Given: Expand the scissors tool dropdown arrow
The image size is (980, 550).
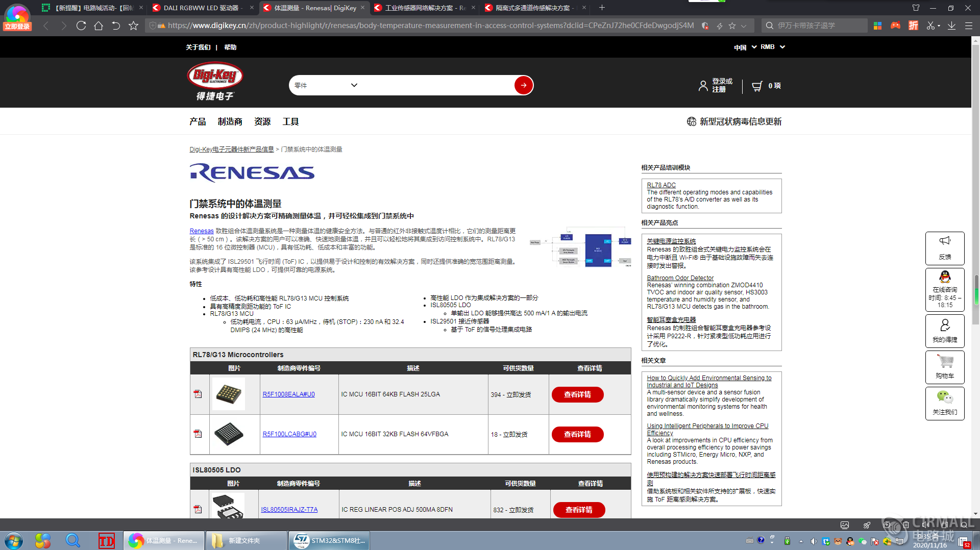Looking at the screenshot, I should (939, 26).
